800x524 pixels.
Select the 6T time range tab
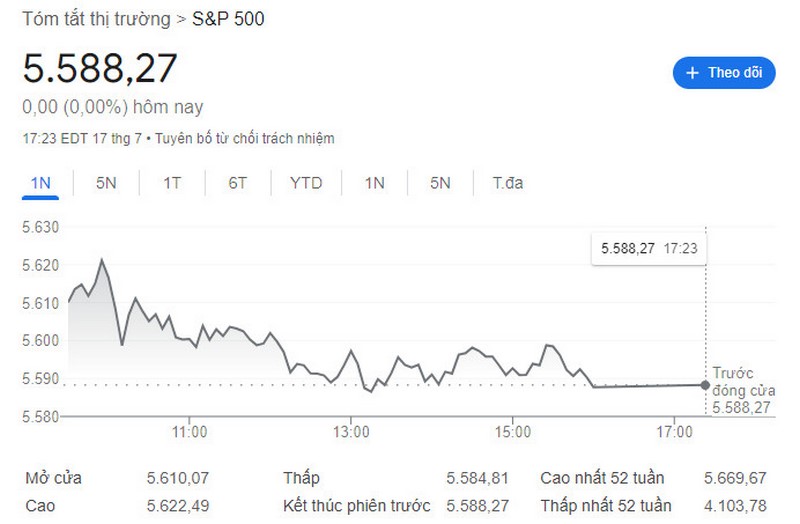tap(237, 183)
